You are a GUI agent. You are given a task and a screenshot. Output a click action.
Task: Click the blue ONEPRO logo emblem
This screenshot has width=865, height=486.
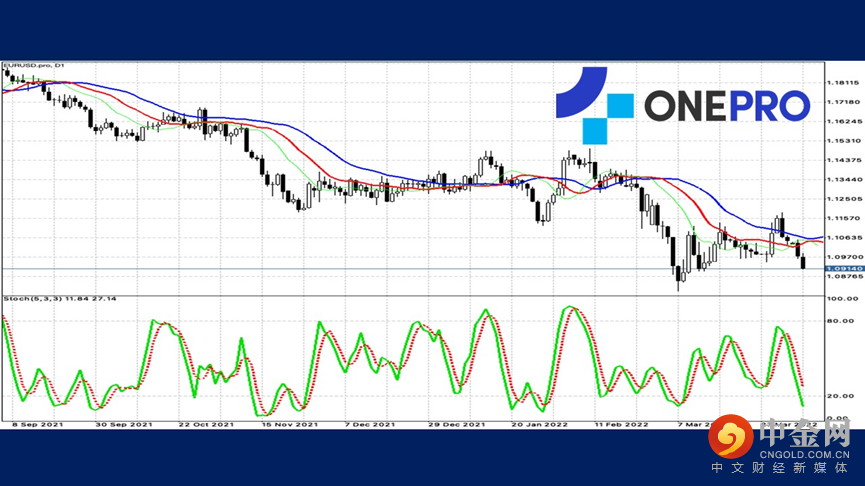click(x=594, y=104)
